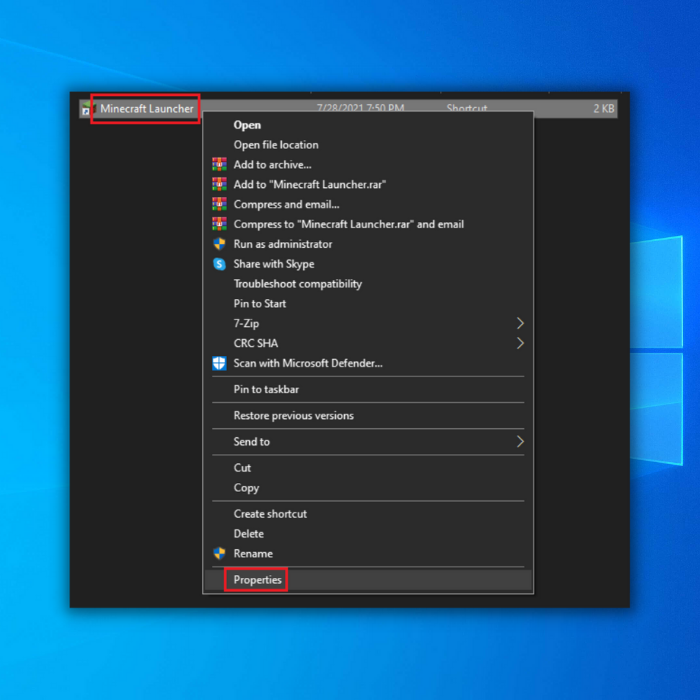
Task: Click WinRAR icon next to Add to "Minecraft Launcher.rar"
Action: click(219, 185)
